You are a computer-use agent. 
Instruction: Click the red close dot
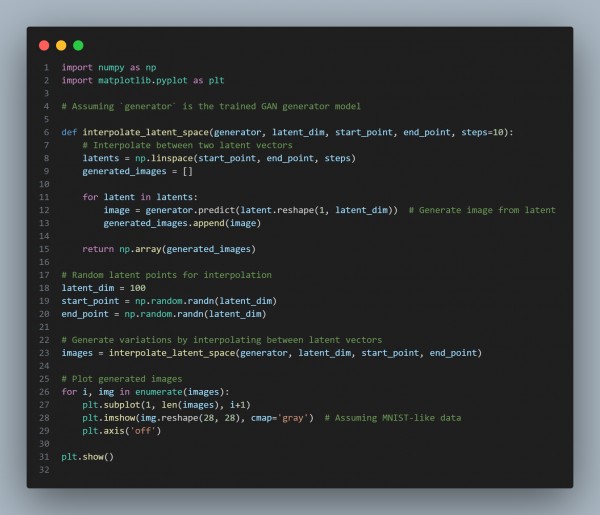pos(44,46)
